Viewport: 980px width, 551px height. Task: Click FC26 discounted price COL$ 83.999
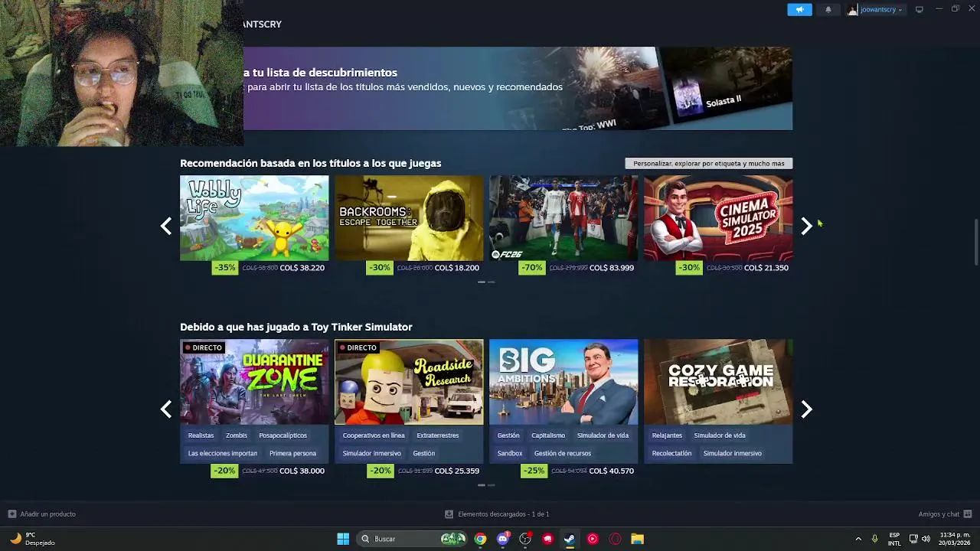pyautogui.click(x=612, y=268)
